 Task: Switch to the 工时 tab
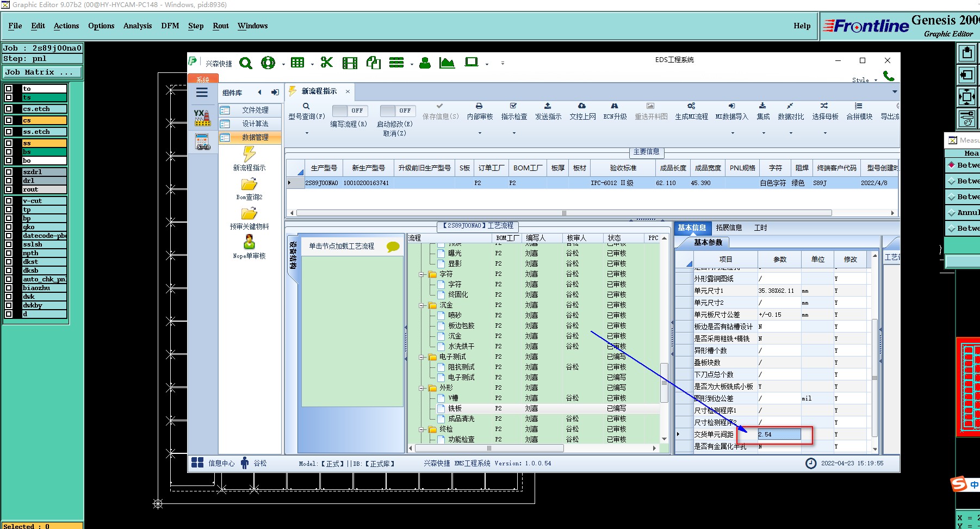coord(760,227)
